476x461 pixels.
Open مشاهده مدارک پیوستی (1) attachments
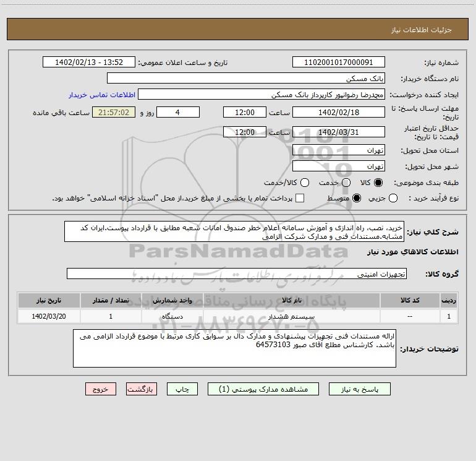pos(263,389)
